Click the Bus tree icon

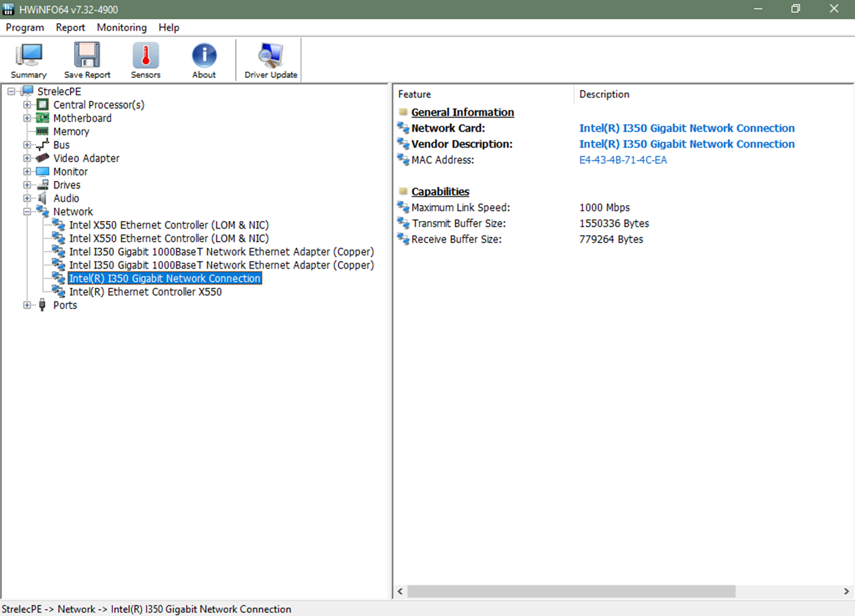(x=42, y=145)
